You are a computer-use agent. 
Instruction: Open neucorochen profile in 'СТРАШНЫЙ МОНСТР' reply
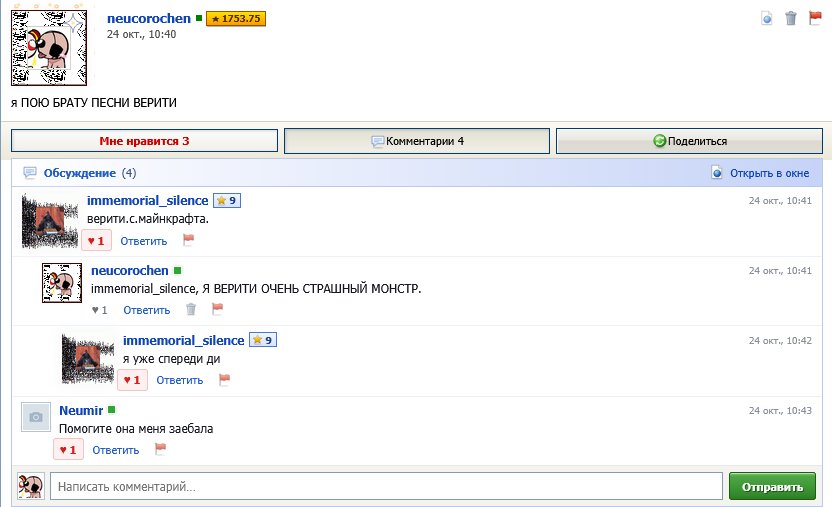point(130,270)
